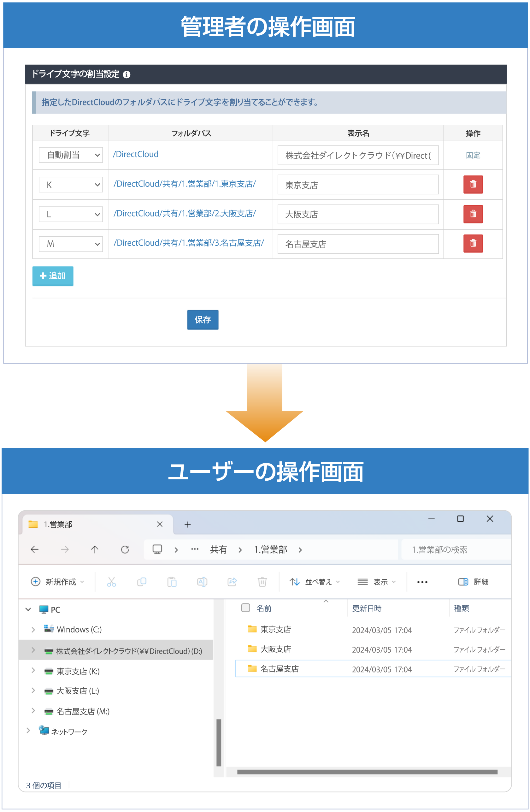Open the M drive letter dropdown

coord(71,244)
